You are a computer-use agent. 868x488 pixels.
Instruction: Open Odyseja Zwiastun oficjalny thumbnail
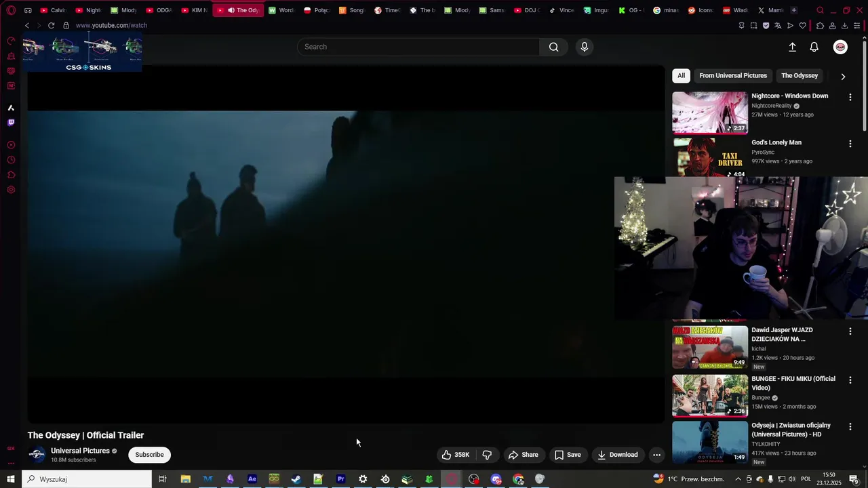tap(710, 442)
